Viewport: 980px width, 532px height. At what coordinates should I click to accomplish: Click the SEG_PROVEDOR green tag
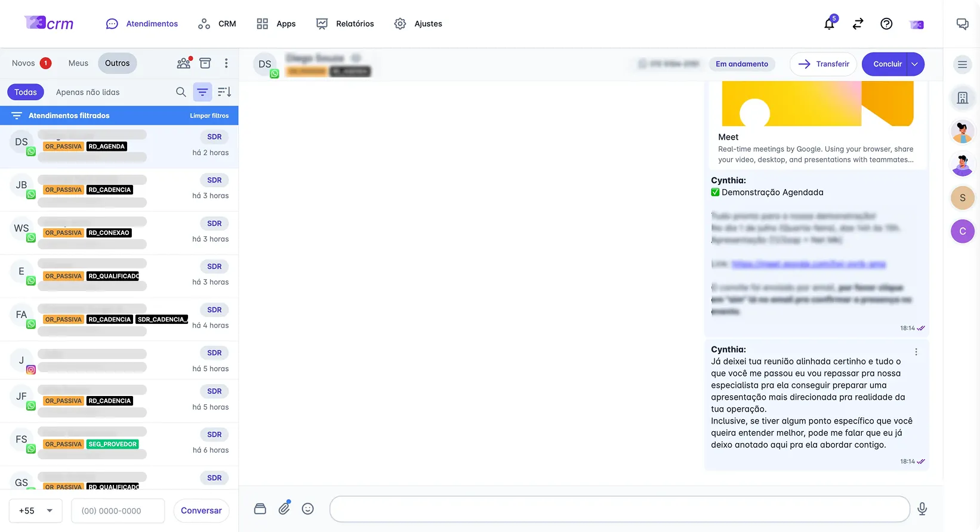tap(113, 444)
